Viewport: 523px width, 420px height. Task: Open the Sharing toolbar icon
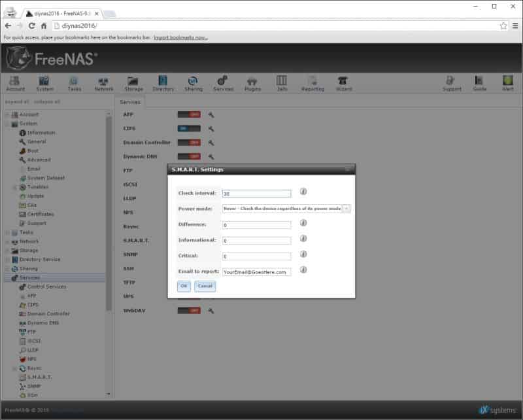[194, 83]
